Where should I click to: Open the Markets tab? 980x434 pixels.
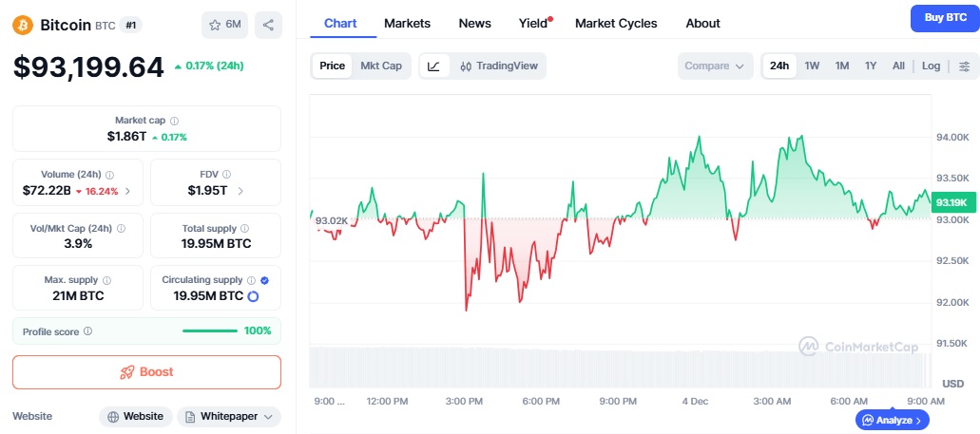click(407, 23)
